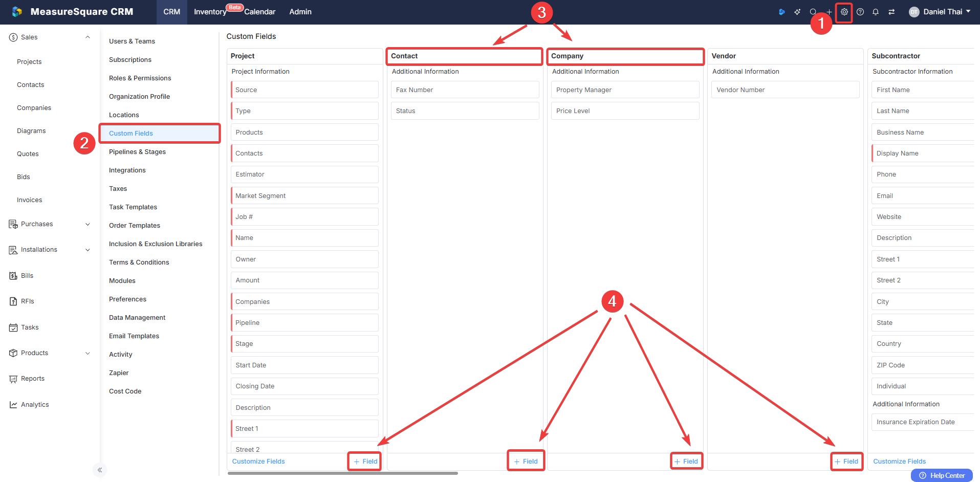Open the blue MeasureSquare app icon in the top bar
Screen dimensions: 980x482
[x=781, y=12]
